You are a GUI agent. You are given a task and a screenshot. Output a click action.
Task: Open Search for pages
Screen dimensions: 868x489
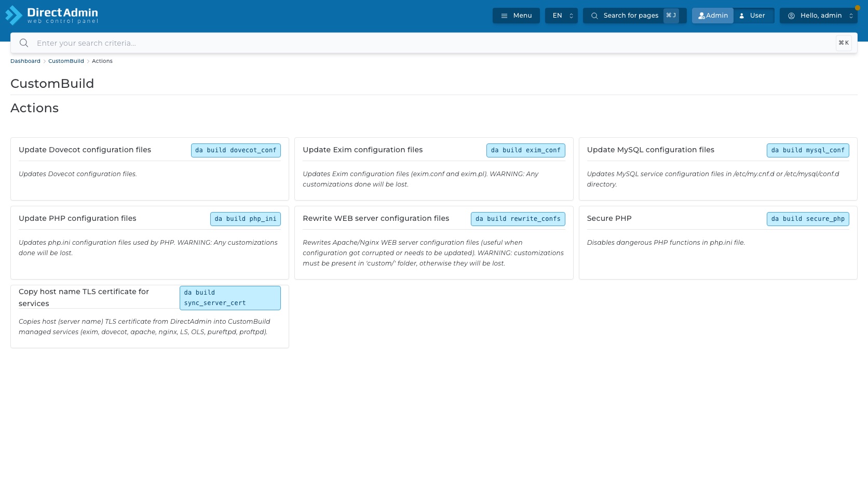634,16
